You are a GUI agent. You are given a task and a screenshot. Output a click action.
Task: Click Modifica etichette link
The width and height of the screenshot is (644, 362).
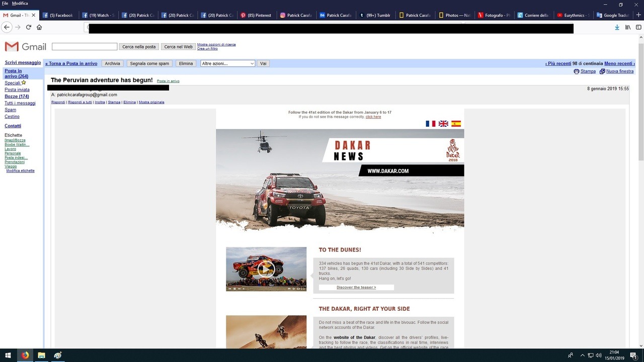pyautogui.click(x=21, y=171)
